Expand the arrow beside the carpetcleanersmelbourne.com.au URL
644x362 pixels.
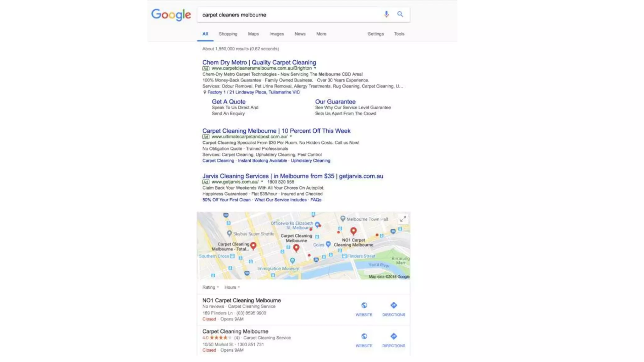pos(315,68)
